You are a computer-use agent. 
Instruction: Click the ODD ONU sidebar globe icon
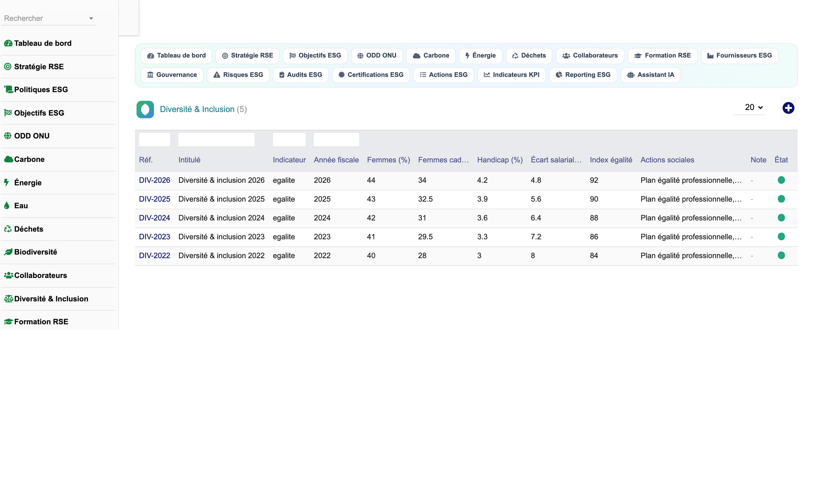pos(8,136)
